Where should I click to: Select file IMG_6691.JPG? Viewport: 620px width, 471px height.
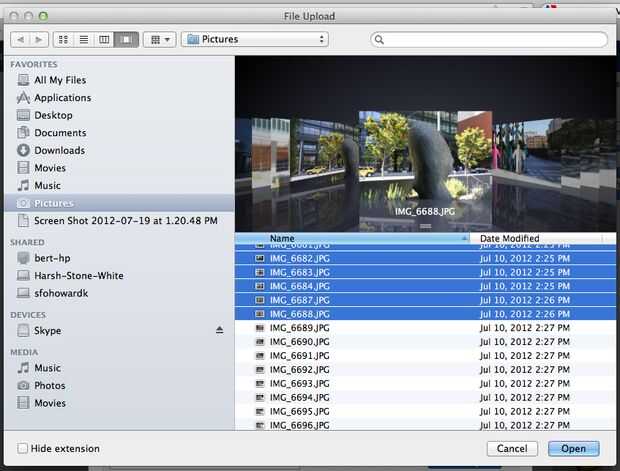(425, 356)
